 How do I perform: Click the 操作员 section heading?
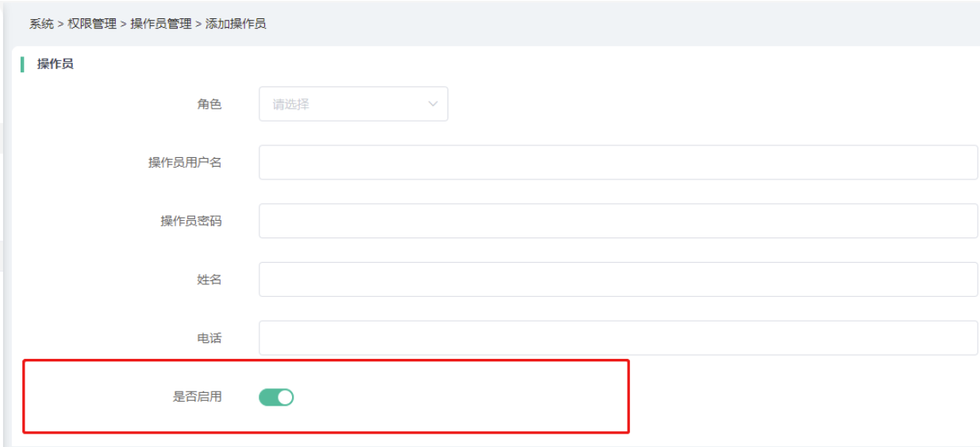coord(56,64)
